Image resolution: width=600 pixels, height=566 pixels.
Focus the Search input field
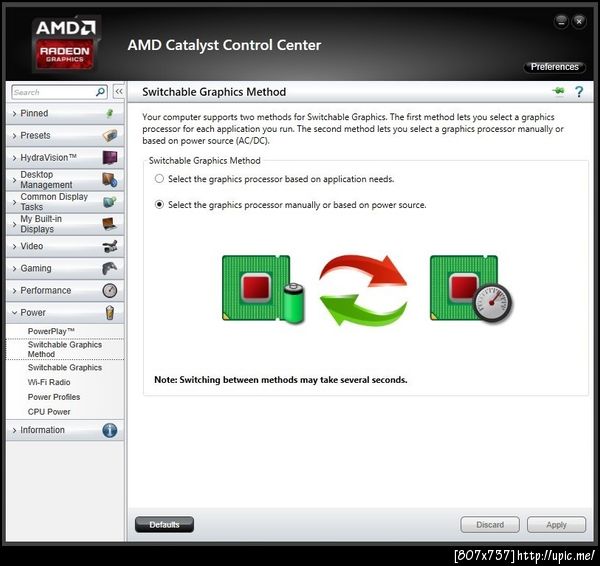tap(54, 92)
